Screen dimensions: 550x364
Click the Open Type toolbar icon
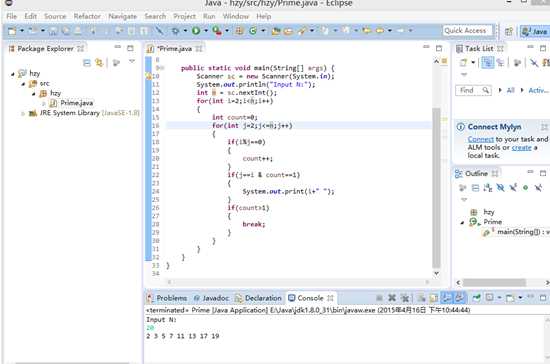tap(276, 31)
